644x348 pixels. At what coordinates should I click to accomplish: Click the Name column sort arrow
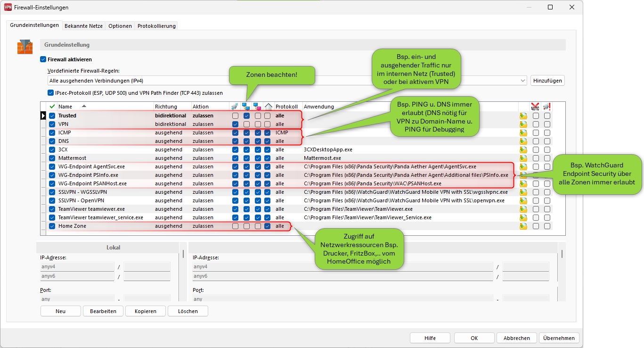pyautogui.click(x=84, y=106)
